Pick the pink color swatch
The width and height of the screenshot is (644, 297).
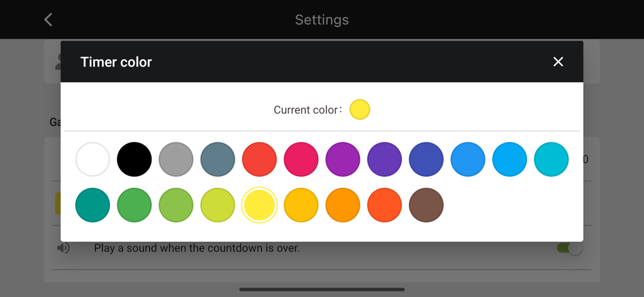[301, 159]
